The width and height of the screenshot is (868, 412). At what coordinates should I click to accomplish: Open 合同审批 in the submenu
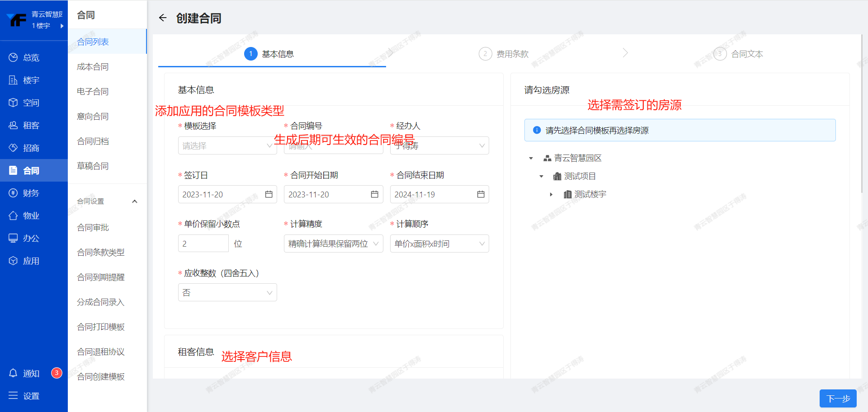click(x=93, y=228)
